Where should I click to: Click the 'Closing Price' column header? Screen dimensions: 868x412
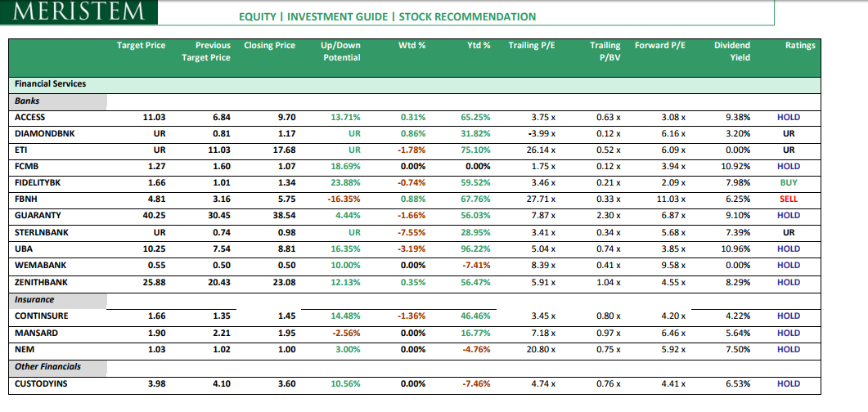(270, 45)
